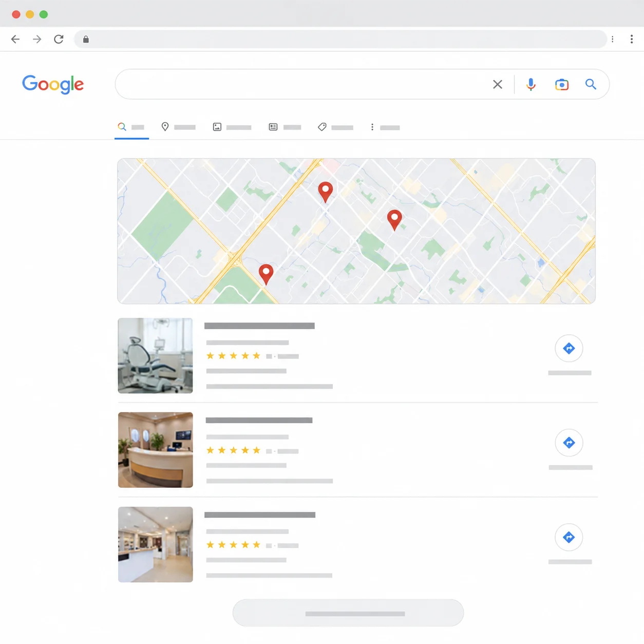Click the browser back arrow
This screenshot has height=644, width=644.
[x=15, y=39]
